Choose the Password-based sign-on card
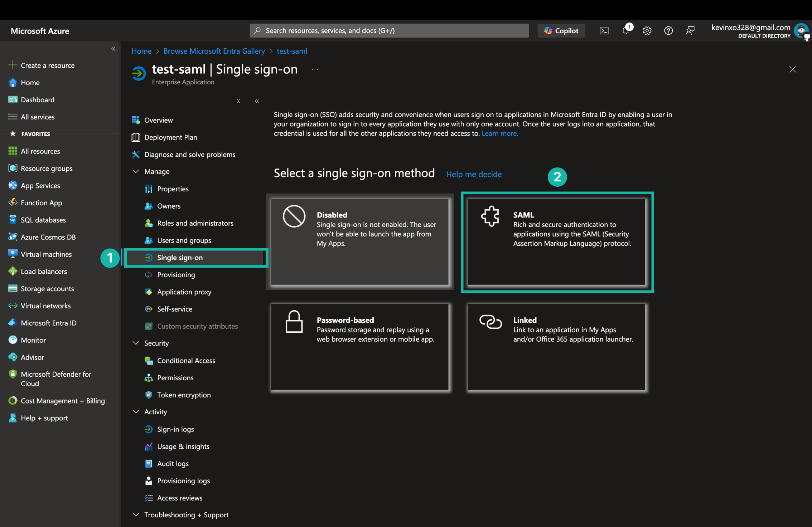 360,347
